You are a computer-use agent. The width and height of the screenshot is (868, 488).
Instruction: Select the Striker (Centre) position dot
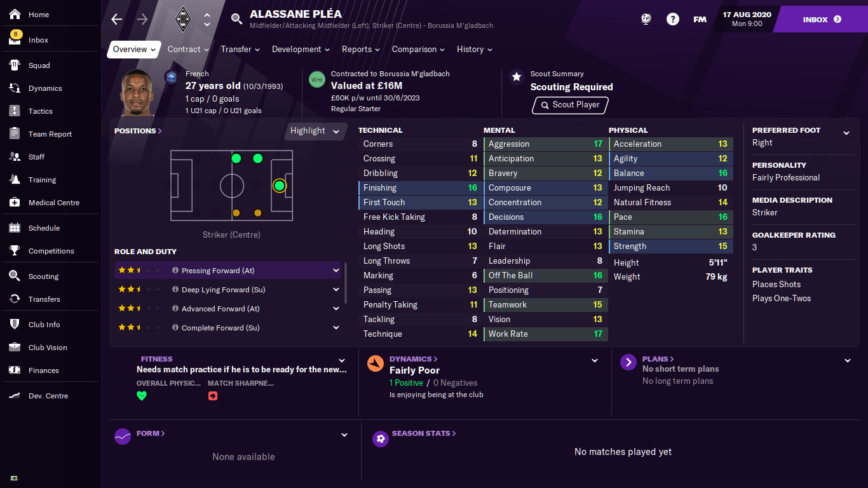tap(279, 186)
